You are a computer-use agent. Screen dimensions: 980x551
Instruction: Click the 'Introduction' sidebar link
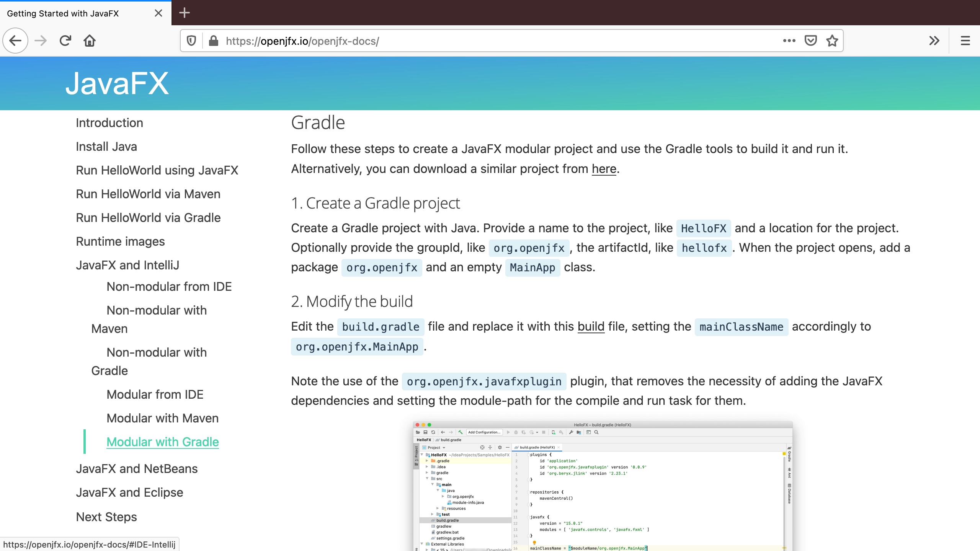110,122
